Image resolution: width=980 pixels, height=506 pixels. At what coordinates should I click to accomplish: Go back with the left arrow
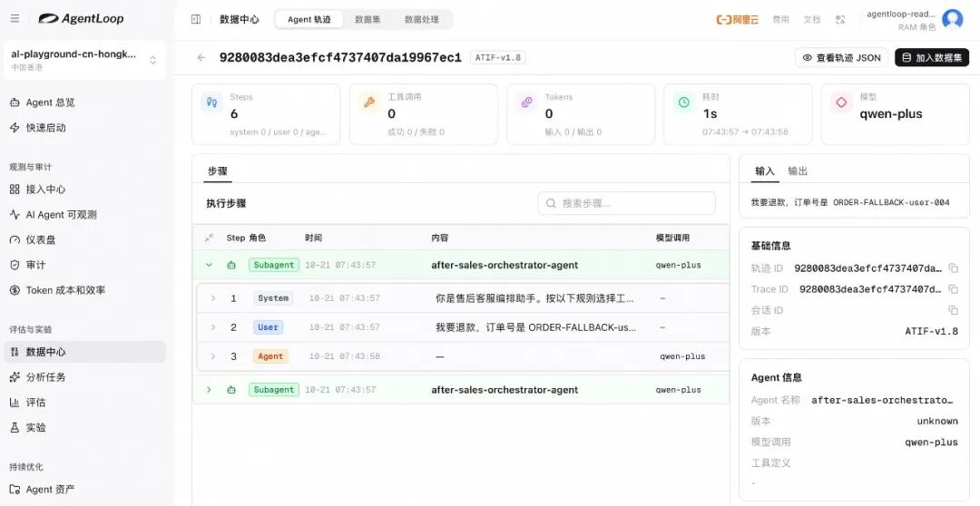coord(201,57)
